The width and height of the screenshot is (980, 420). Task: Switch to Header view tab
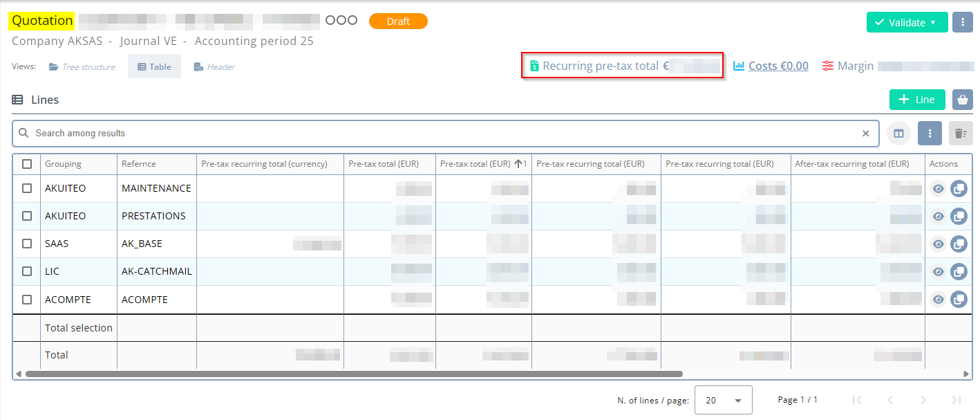pos(214,67)
